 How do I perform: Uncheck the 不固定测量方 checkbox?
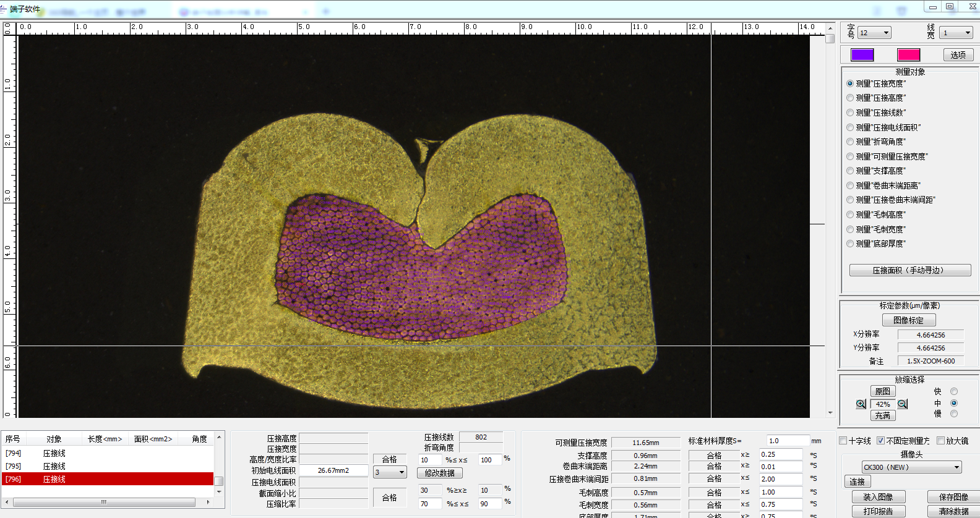click(x=881, y=441)
